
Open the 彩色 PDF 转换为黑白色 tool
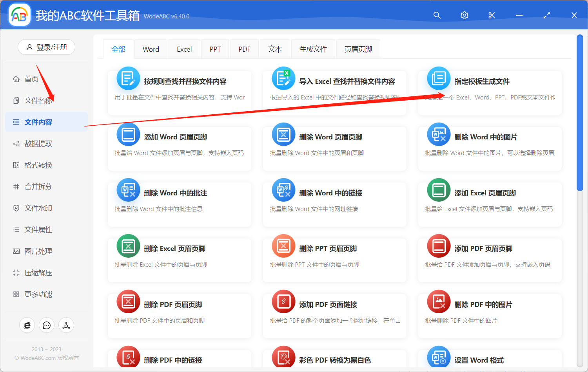pyautogui.click(x=335, y=356)
